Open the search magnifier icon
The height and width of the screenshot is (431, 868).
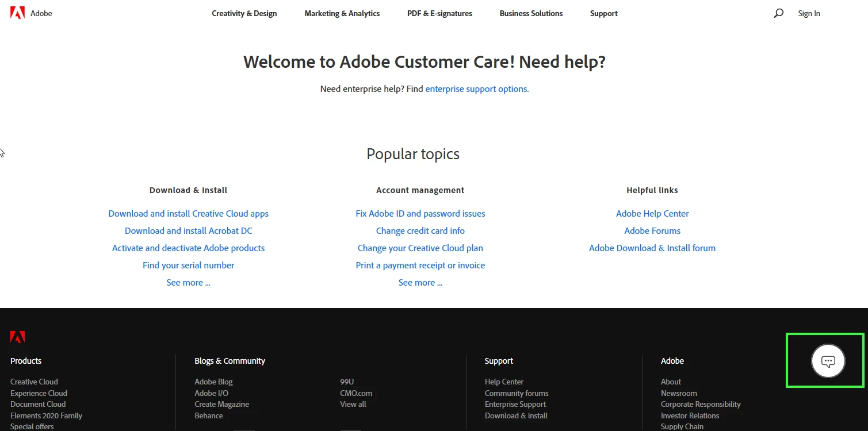coord(779,13)
